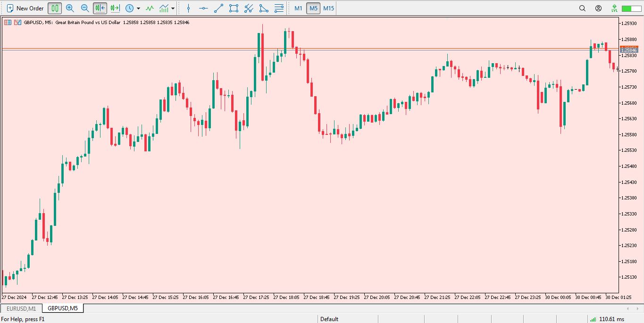Switch to the M15 timeframe
Screen dimensions: 644x323
point(328,8)
